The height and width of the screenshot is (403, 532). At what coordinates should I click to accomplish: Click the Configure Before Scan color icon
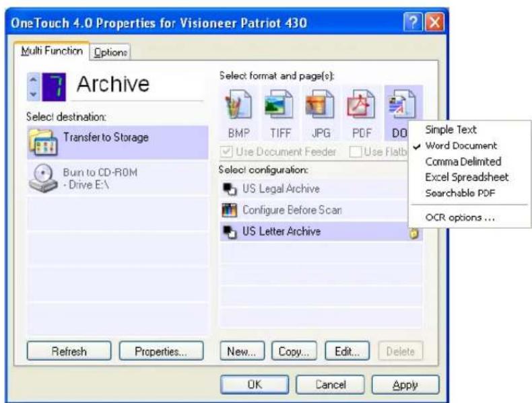(x=229, y=210)
